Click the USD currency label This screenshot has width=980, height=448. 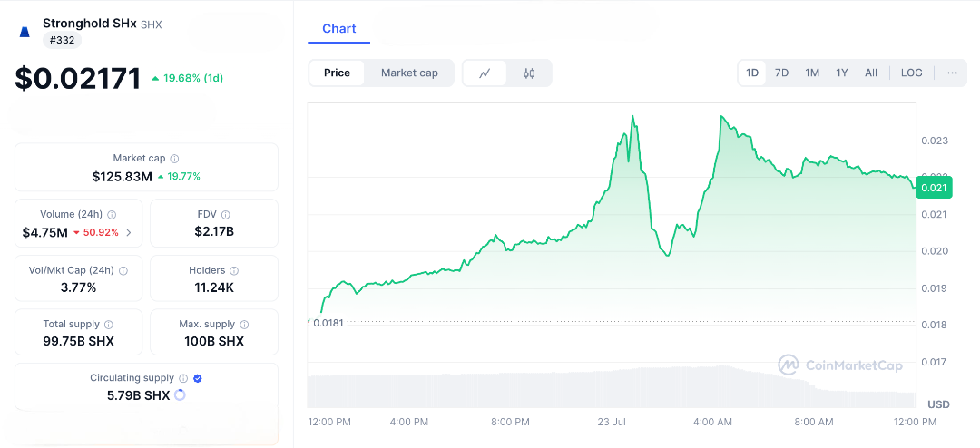(938, 404)
